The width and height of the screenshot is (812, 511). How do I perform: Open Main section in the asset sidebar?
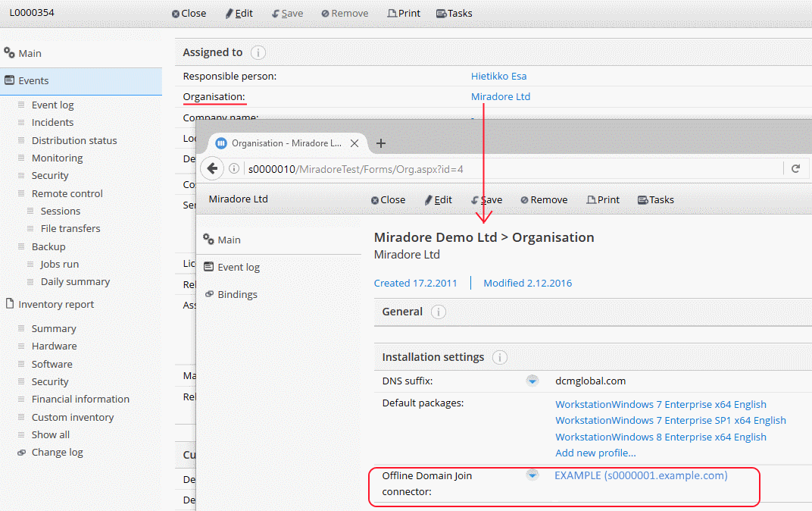click(23, 53)
